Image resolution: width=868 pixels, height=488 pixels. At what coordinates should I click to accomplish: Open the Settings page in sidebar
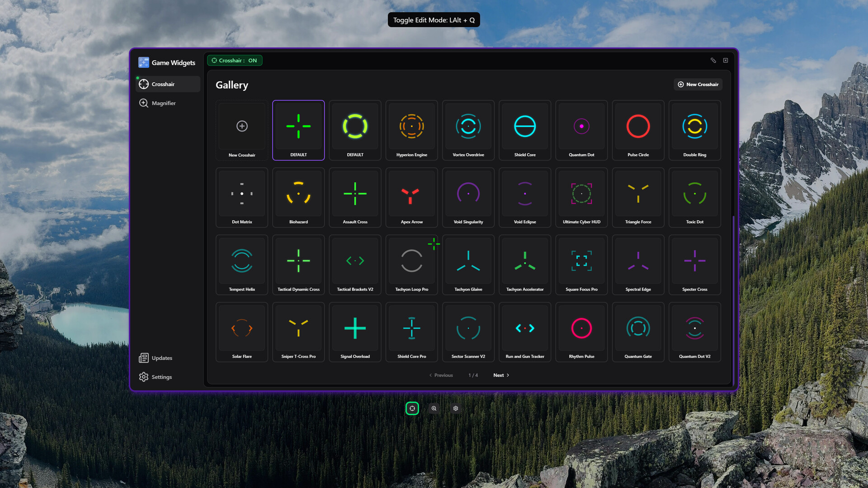tap(168, 377)
